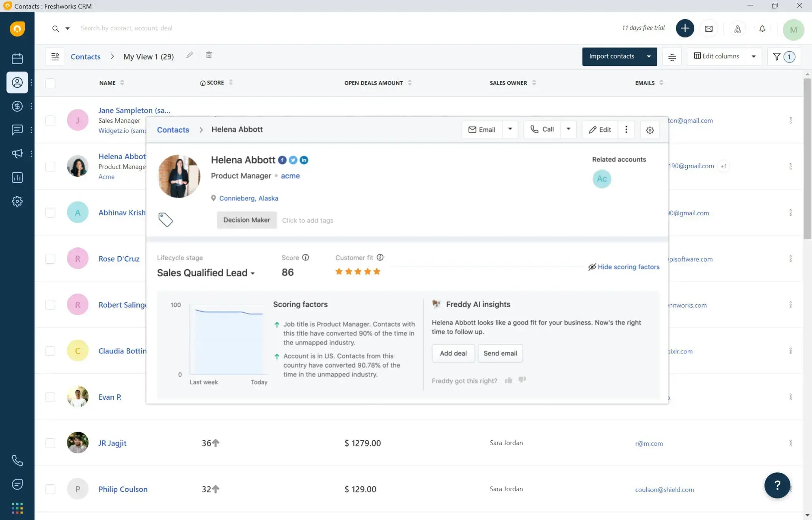
Task: Expand the dropdown arrow beside the Call button
Action: pyautogui.click(x=568, y=129)
